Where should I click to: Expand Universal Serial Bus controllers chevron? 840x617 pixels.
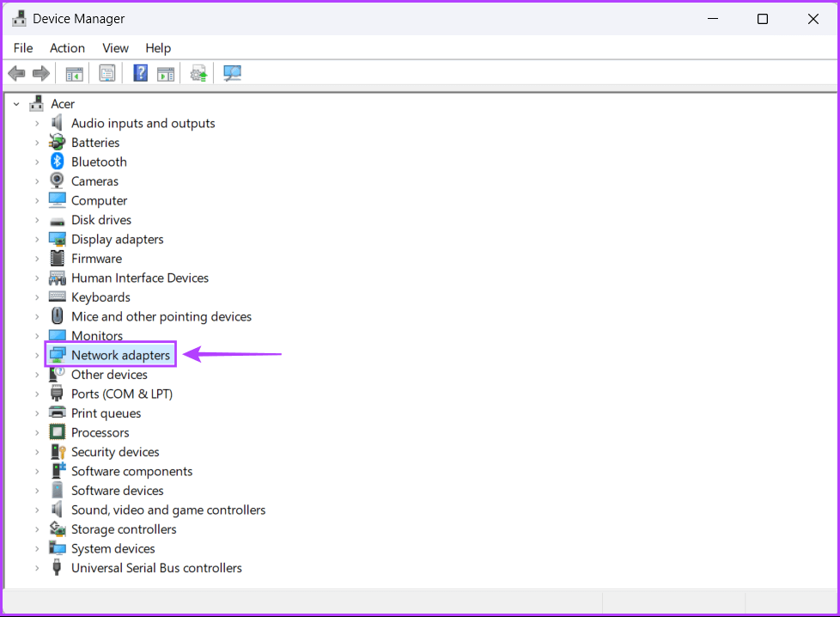tap(37, 568)
